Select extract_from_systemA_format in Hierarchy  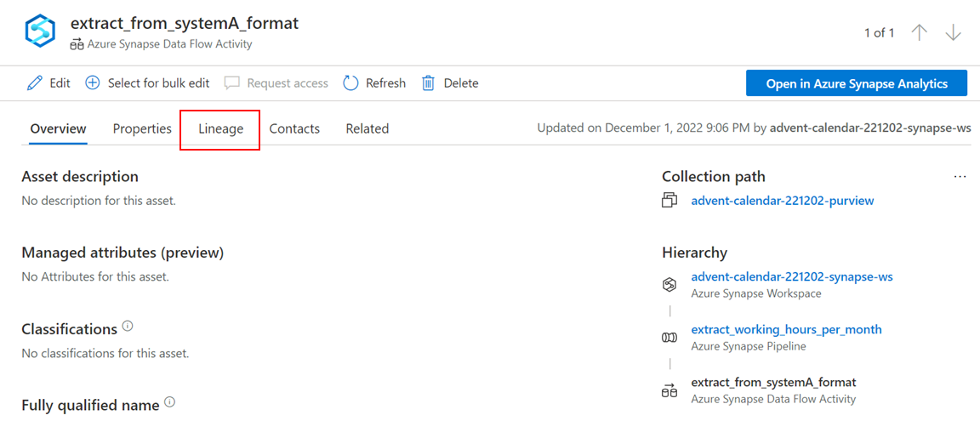coord(773,382)
